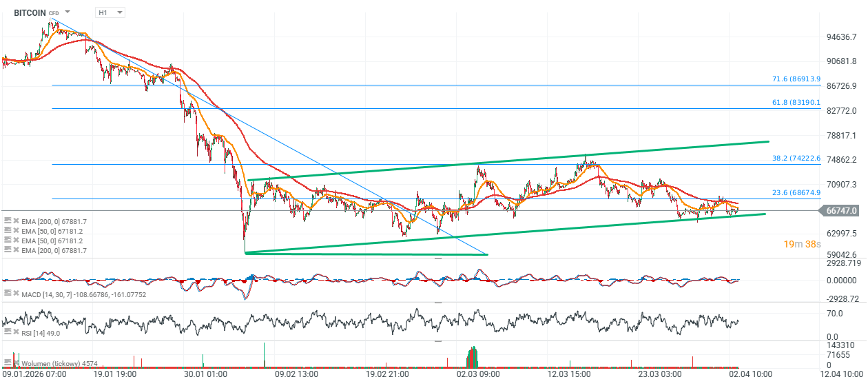Open settings for the second-row EMA 50 indicator

(7, 230)
